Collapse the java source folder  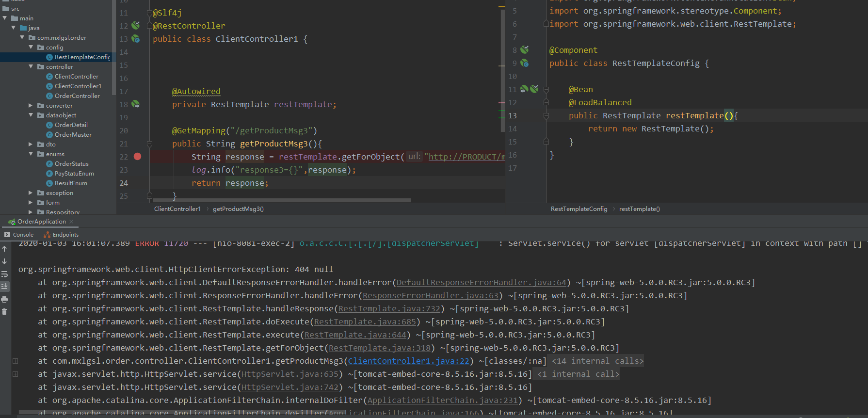(x=14, y=28)
